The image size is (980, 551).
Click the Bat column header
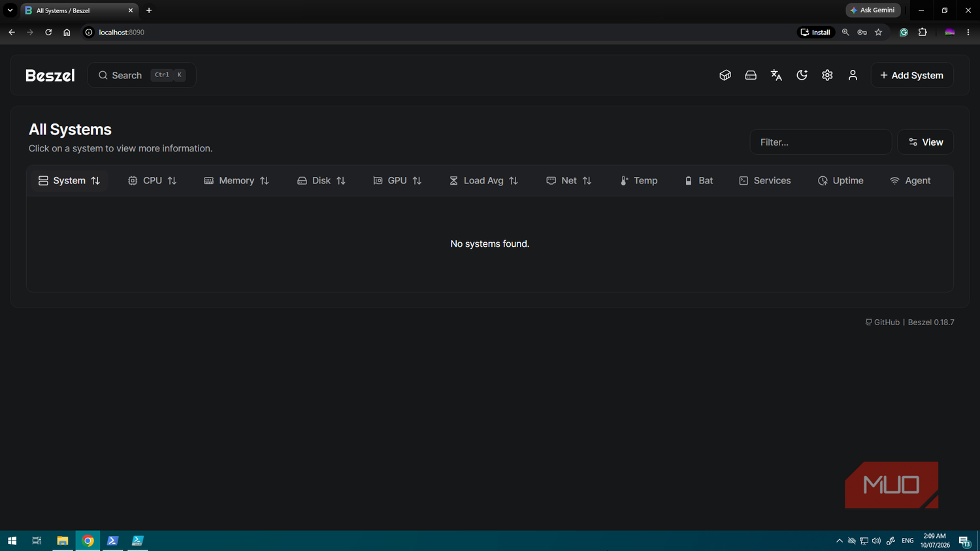click(698, 181)
